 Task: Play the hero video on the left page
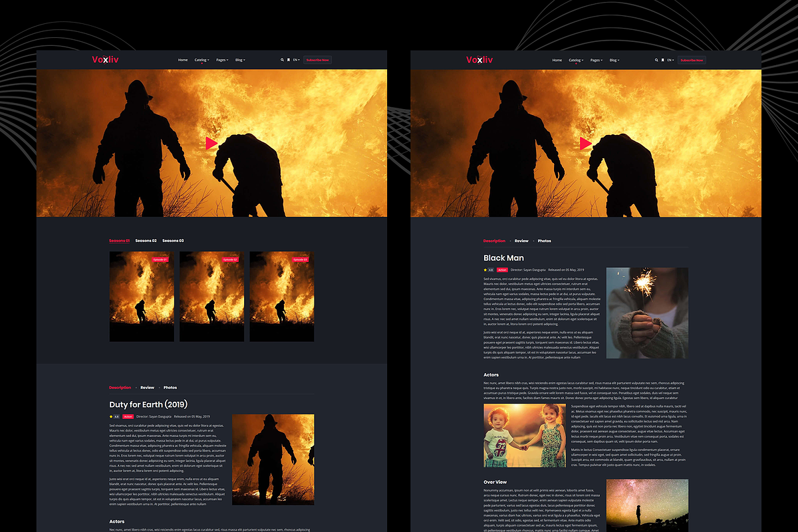click(x=211, y=143)
